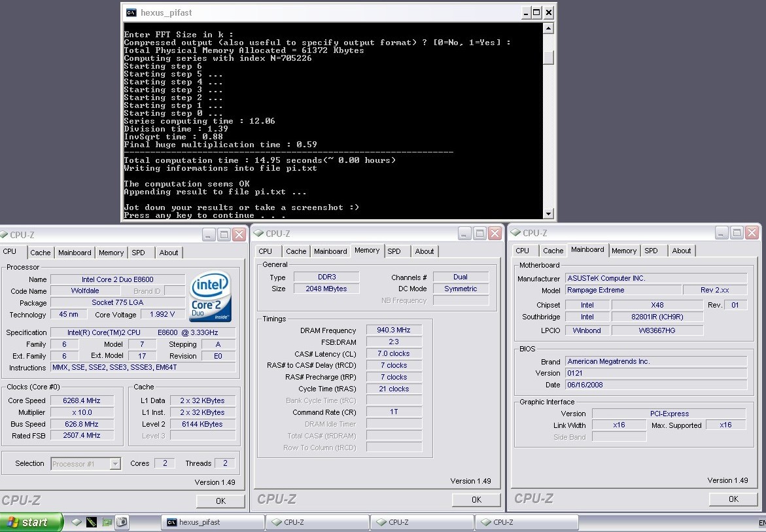Click the DRAM Frequency value 940.3 MHz
The width and height of the screenshot is (766, 532).
pos(394,330)
